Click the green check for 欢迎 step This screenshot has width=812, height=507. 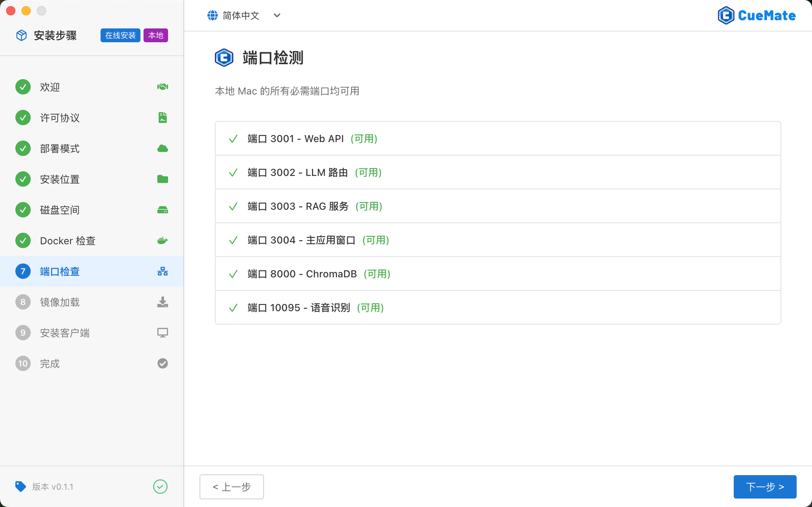click(x=23, y=87)
